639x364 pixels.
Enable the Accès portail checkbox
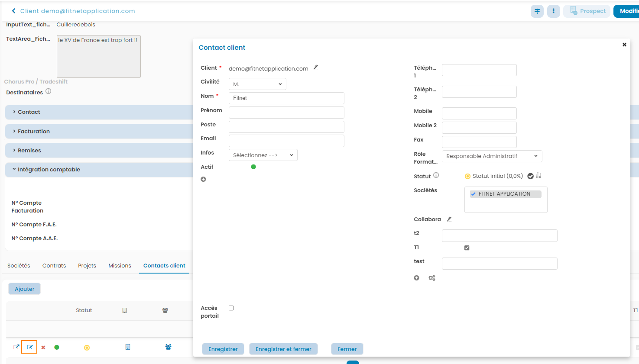231,308
